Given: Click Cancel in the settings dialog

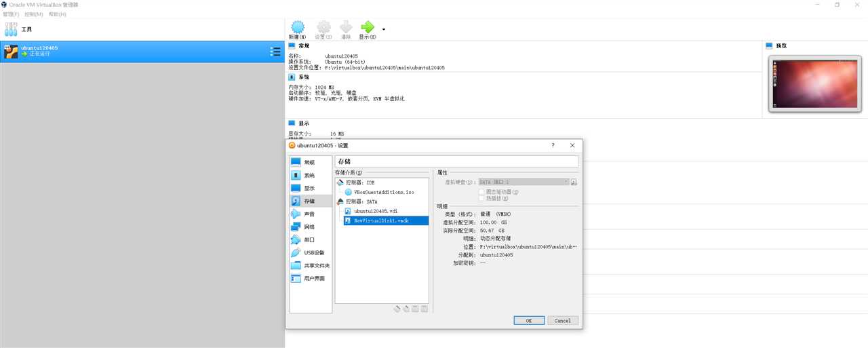Looking at the screenshot, I should [x=562, y=320].
